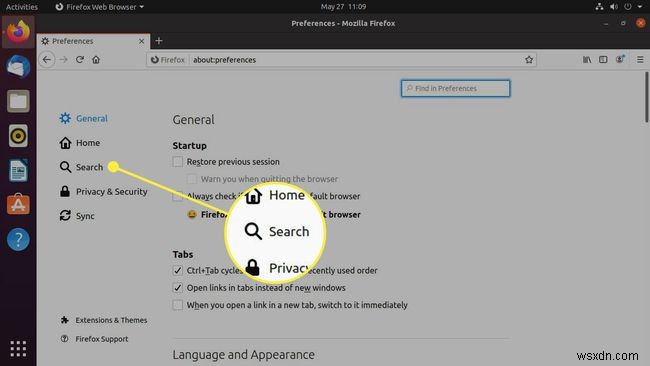Open Thunderbird mail from the dock
This screenshot has width=650, height=366.
coord(18,67)
